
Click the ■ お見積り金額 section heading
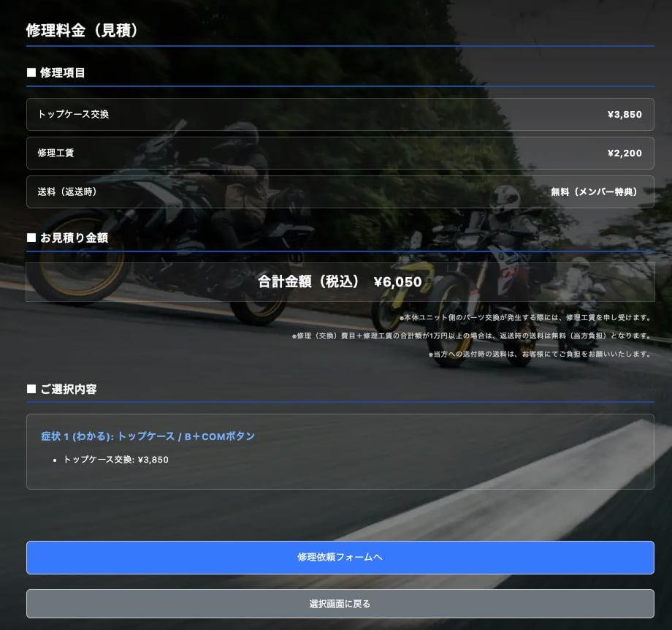coord(67,238)
